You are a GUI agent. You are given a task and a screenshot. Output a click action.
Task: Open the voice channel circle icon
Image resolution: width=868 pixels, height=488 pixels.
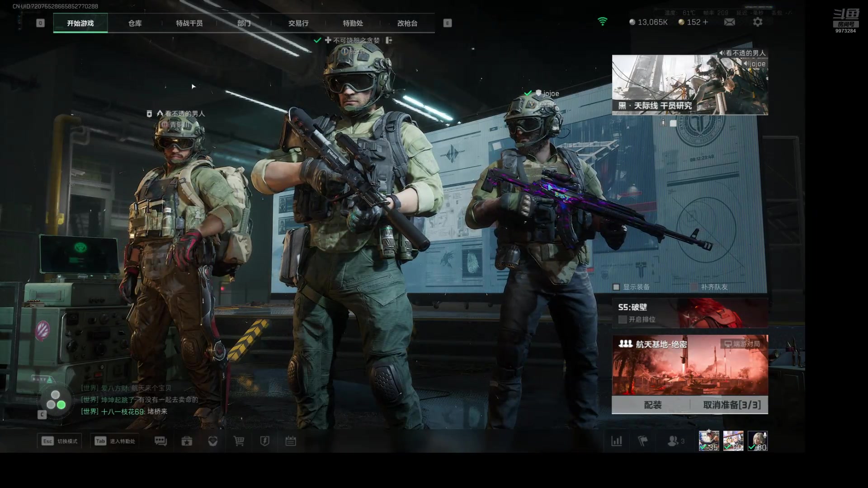click(x=56, y=400)
